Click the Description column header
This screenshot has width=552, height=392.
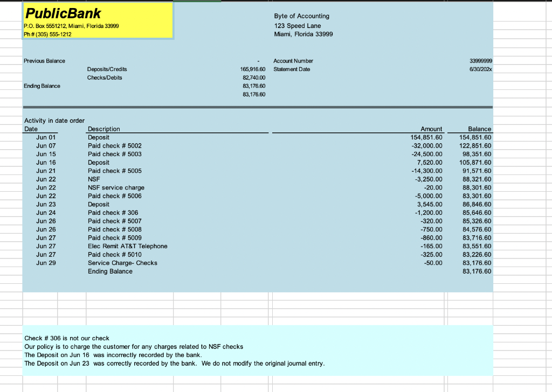[103, 129]
